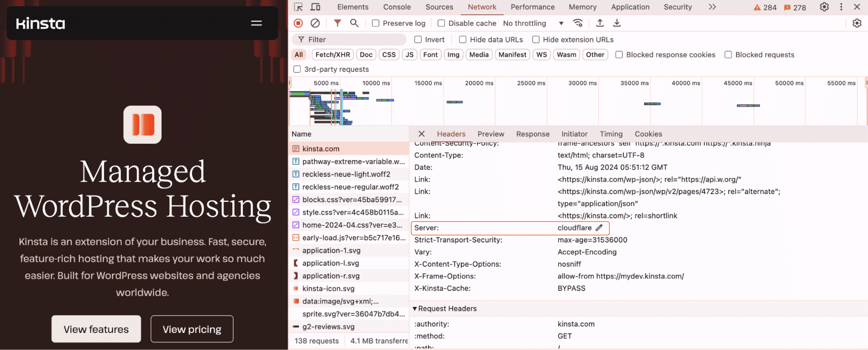
Task: Check Hide data URLs
Action: [463, 39]
